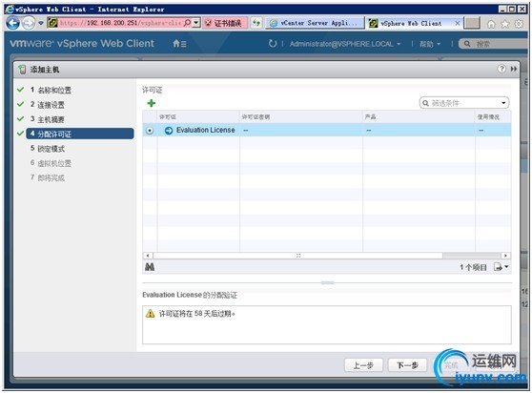Sort by 使用情况 column header
Screen dimensions: 532x393
pyautogui.click(x=493, y=116)
